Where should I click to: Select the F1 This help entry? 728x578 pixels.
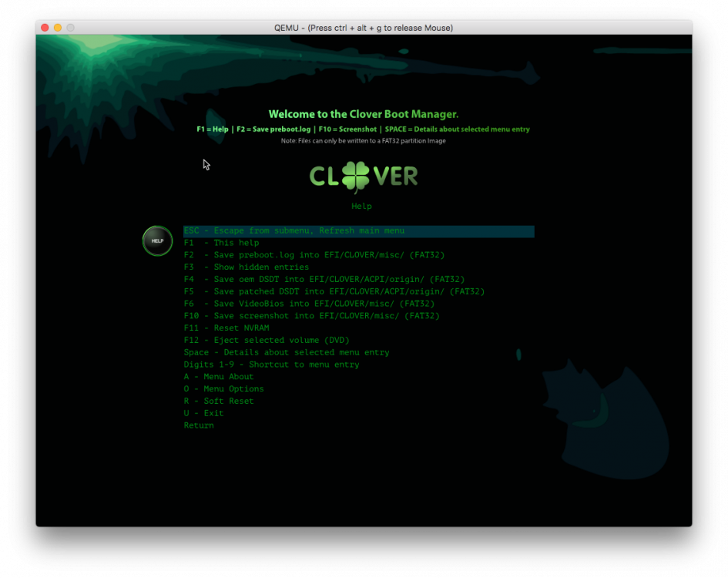pos(221,243)
